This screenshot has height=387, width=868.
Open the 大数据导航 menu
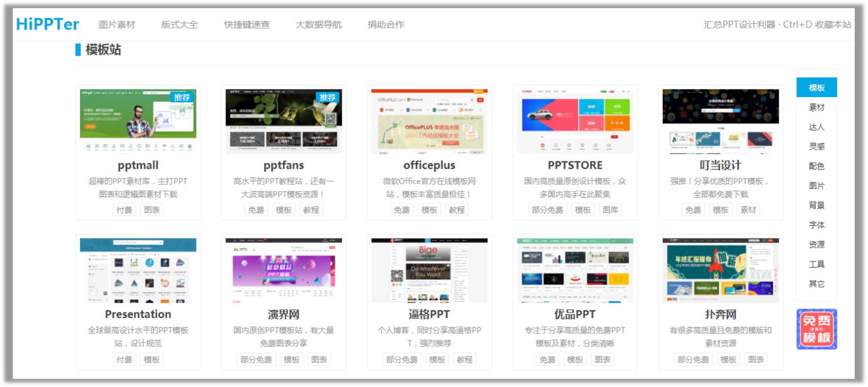tap(319, 25)
